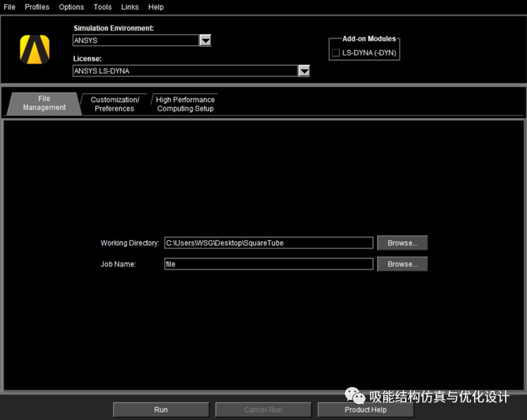Browse for a Working Directory
This screenshot has width=527, height=420.
[402, 242]
